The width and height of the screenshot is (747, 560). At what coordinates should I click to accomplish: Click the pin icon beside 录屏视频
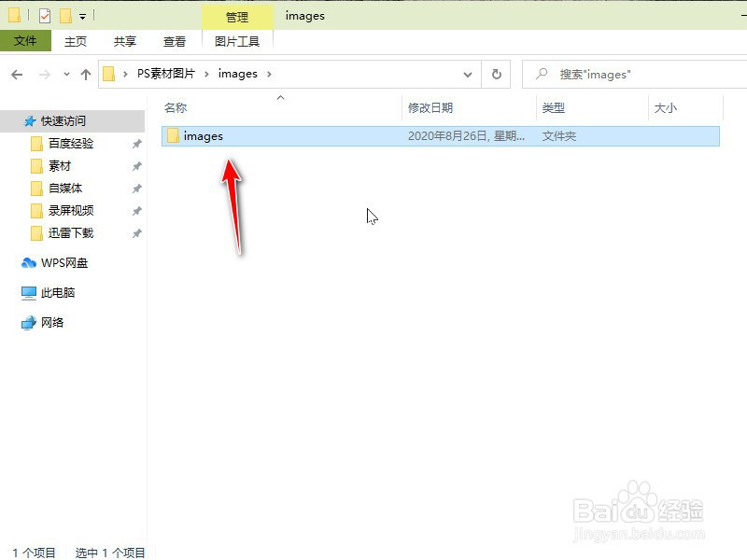pos(136,211)
